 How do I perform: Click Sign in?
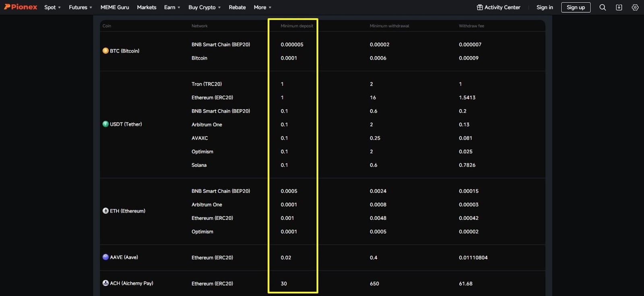[x=545, y=7]
